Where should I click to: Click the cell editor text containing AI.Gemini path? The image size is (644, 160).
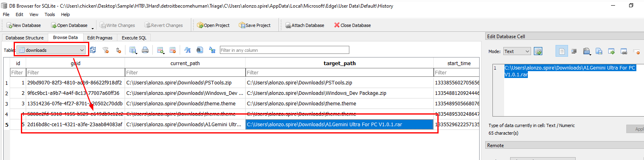570,71
